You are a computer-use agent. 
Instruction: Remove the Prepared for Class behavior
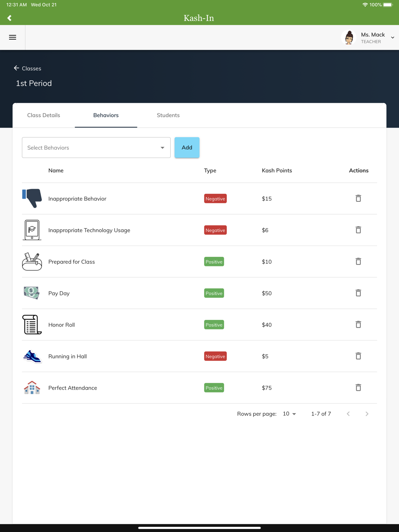(x=358, y=262)
